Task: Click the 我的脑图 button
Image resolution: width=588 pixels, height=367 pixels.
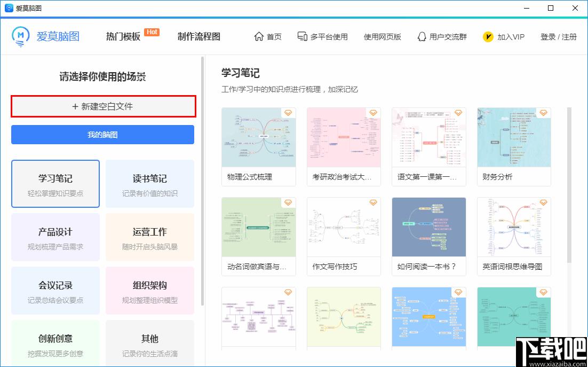Action: (x=103, y=135)
